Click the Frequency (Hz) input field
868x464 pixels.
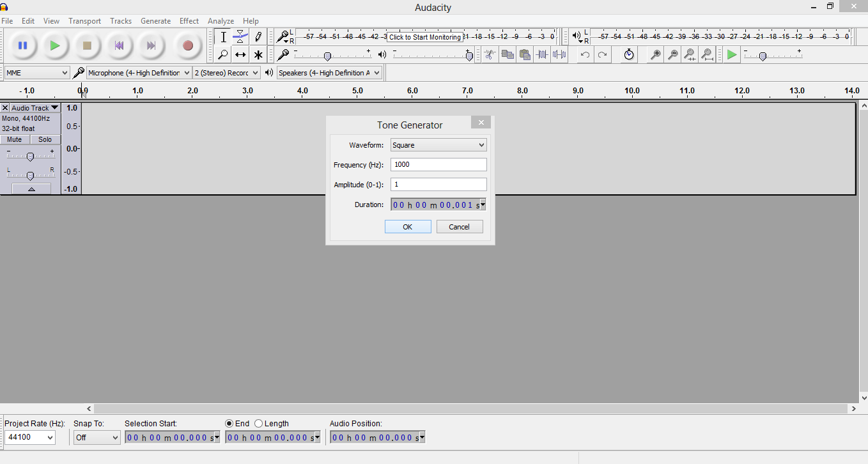[438, 165]
